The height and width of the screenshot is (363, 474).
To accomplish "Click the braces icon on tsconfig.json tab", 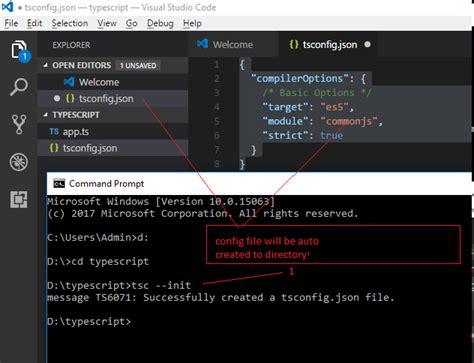I will pyautogui.click(x=294, y=44).
